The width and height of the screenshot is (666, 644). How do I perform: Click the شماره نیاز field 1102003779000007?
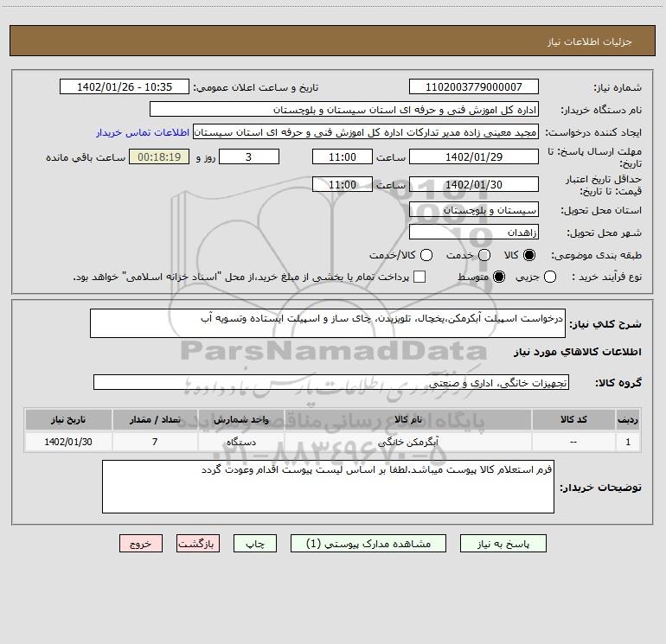474,87
